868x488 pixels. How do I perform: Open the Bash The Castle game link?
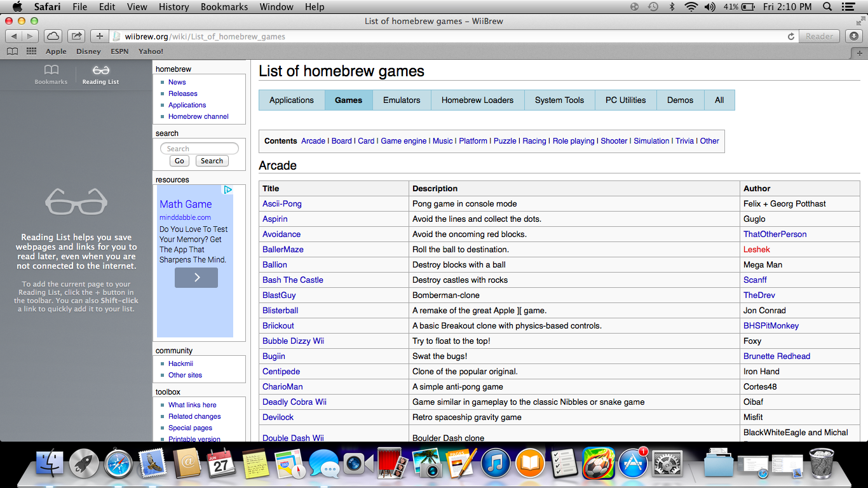[x=293, y=280]
